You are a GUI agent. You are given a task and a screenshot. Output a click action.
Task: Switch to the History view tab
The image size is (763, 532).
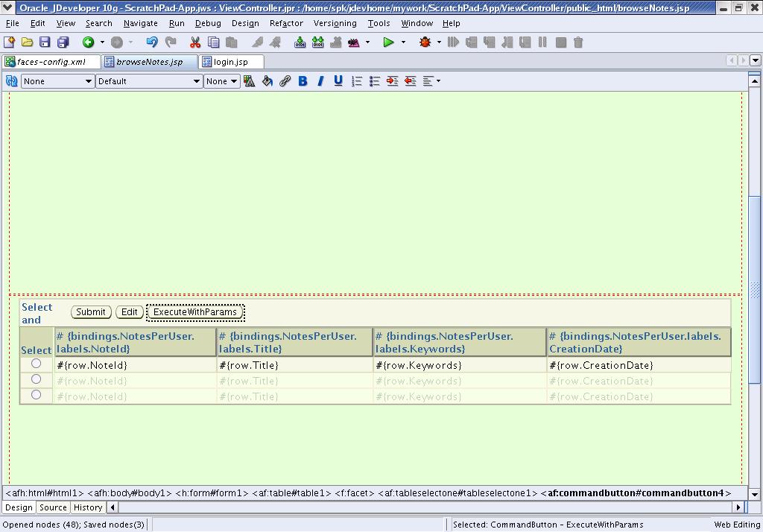click(88, 507)
